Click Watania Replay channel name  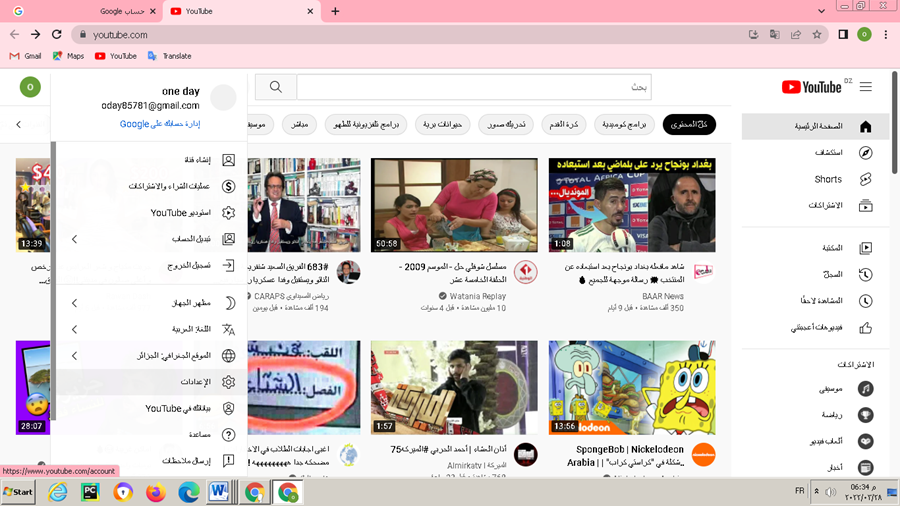coord(478,296)
